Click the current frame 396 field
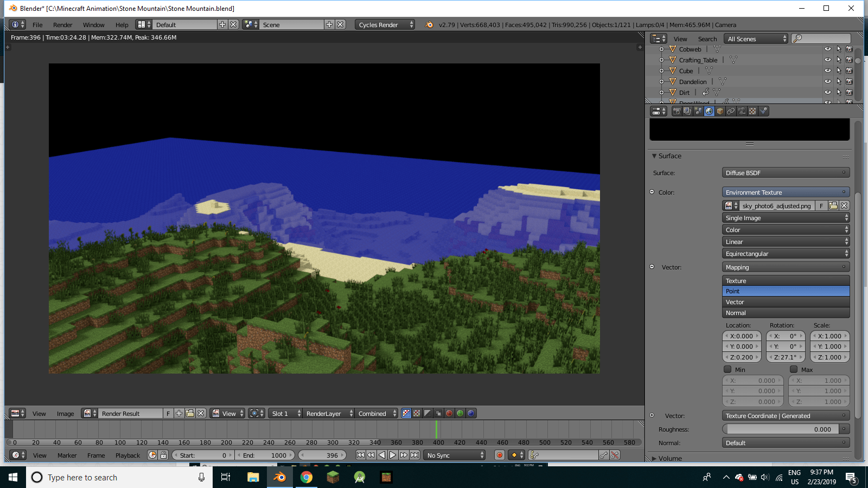This screenshot has height=488, width=868. pyautogui.click(x=322, y=455)
